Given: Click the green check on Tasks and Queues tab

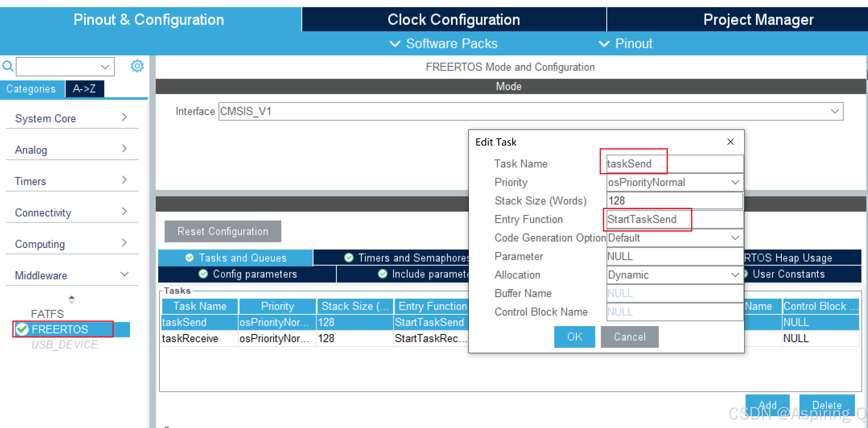Looking at the screenshot, I should (190, 257).
